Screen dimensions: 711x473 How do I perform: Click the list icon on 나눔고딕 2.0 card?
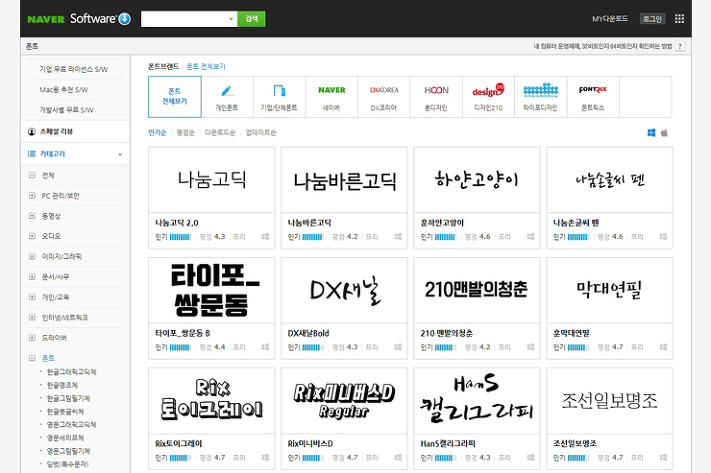265,236
